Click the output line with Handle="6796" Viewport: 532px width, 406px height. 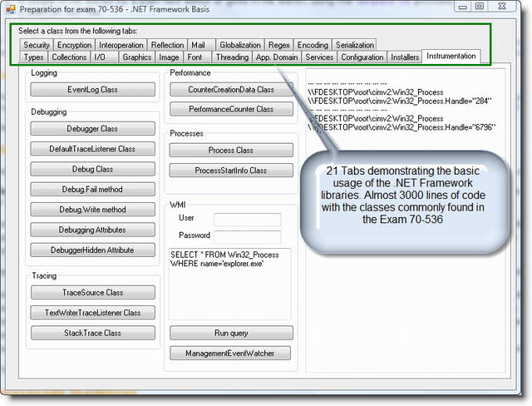pos(401,127)
